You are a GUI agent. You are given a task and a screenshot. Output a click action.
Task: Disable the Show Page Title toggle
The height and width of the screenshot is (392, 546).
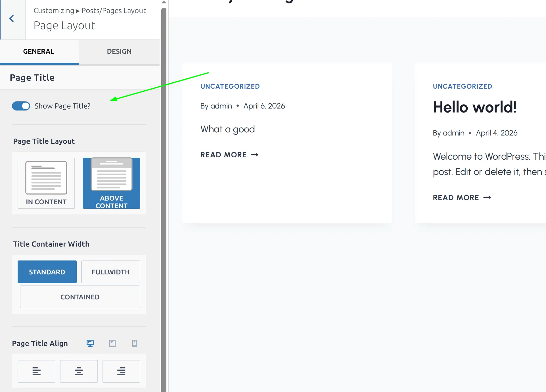tap(21, 106)
